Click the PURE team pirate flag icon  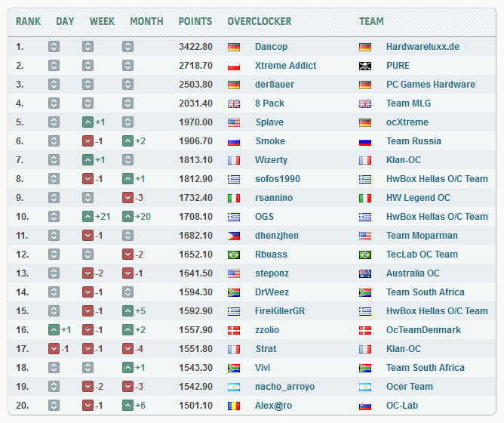365,66
